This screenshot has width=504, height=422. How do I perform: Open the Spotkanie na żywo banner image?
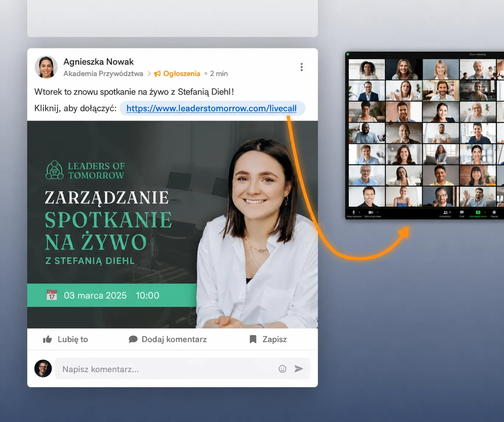(173, 225)
